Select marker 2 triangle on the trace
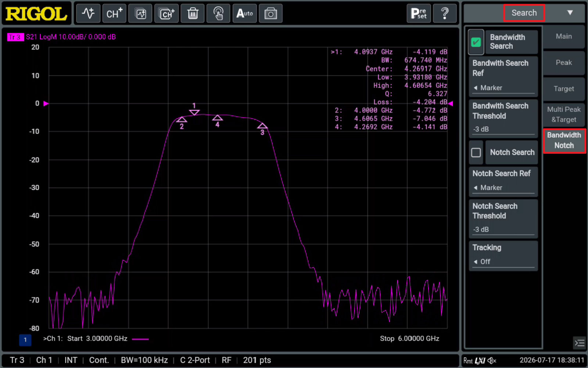The image size is (588, 368). pyautogui.click(x=182, y=120)
